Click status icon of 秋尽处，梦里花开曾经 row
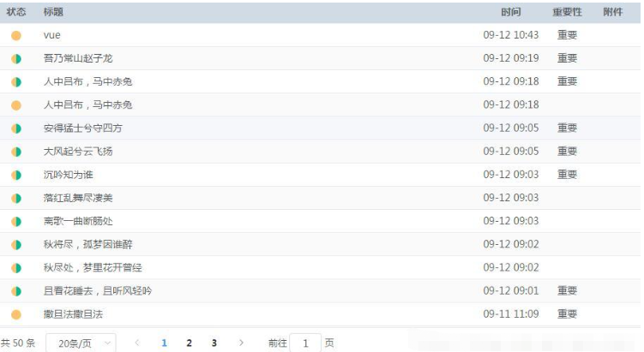This screenshot has height=352, width=644. coord(16,268)
